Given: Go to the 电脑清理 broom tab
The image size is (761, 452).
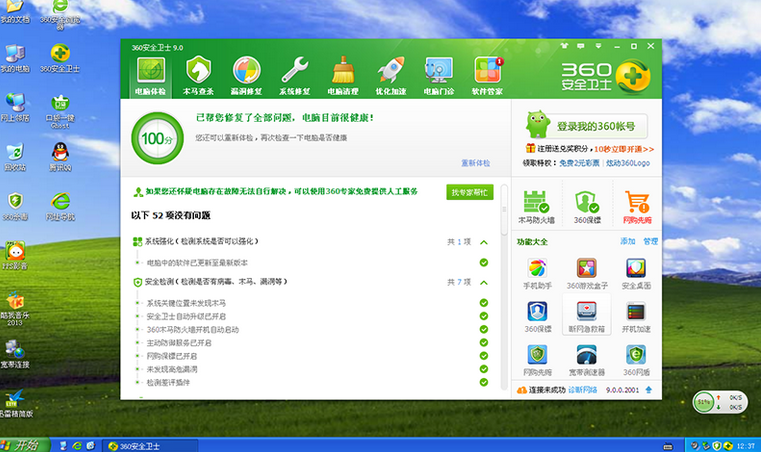Looking at the screenshot, I should click(x=343, y=76).
